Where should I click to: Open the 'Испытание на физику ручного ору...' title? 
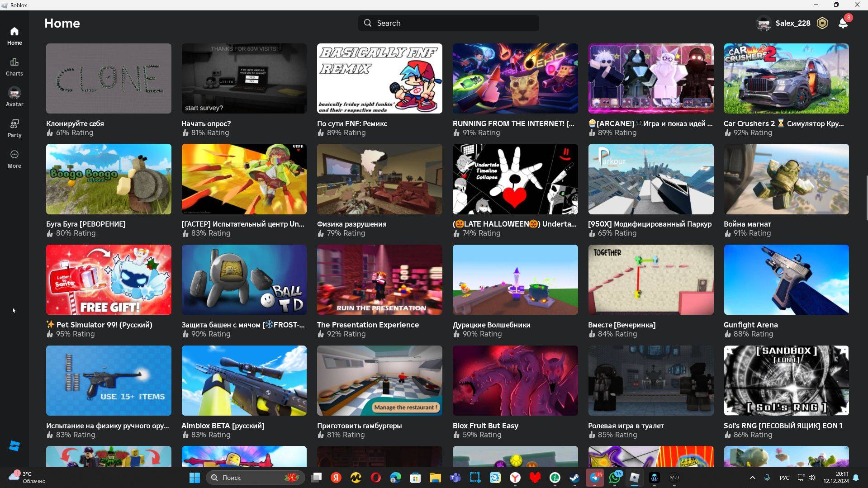pos(108,426)
